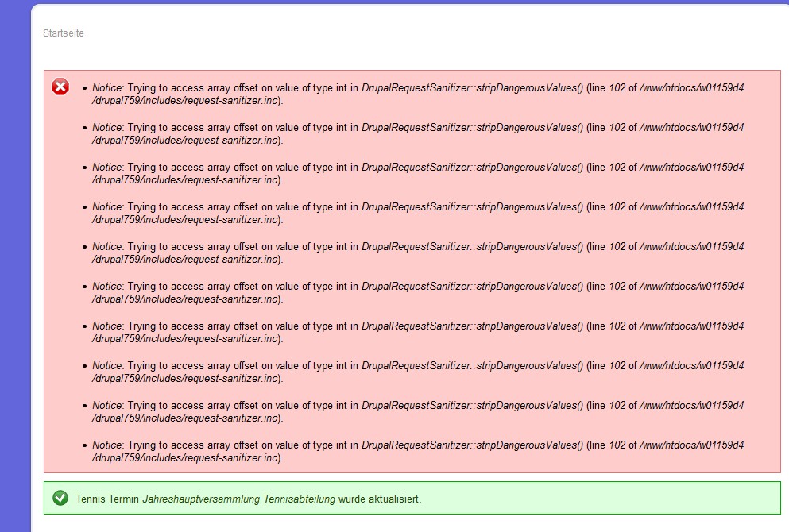Click the 'wurde aktualisiert' text in green box

click(379, 499)
